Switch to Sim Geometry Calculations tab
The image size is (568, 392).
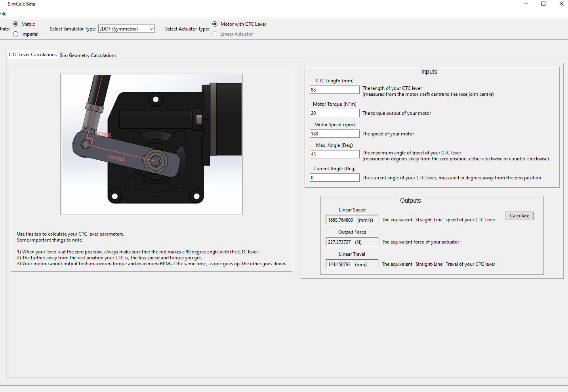pos(88,55)
